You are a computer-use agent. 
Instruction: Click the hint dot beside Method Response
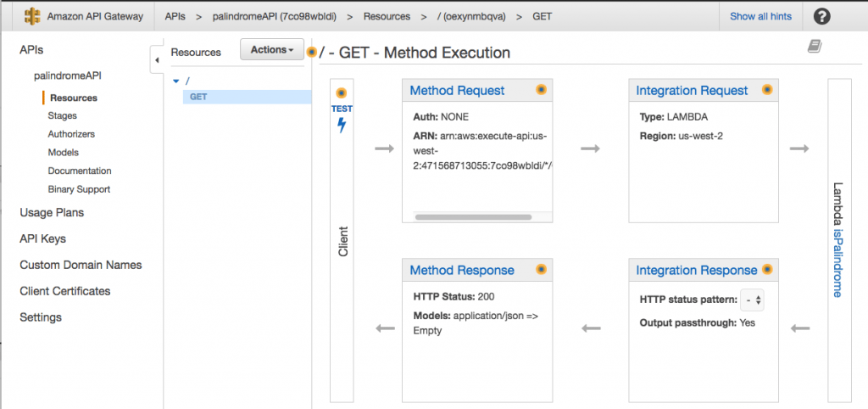[x=540, y=270]
